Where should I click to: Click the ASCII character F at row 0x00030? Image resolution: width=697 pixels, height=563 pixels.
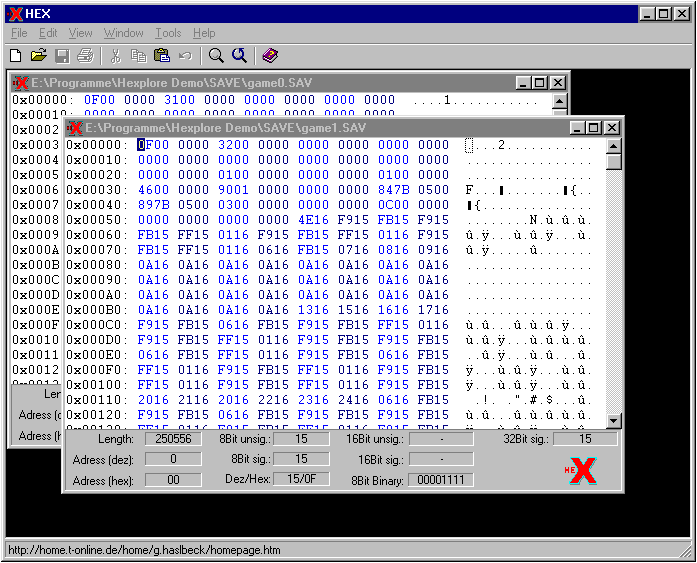[x=469, y=190]
